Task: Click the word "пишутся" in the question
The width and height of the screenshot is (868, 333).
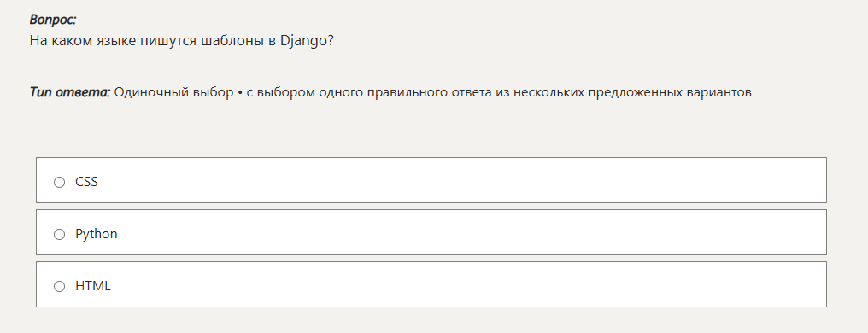Action: (x=167, y=41)
